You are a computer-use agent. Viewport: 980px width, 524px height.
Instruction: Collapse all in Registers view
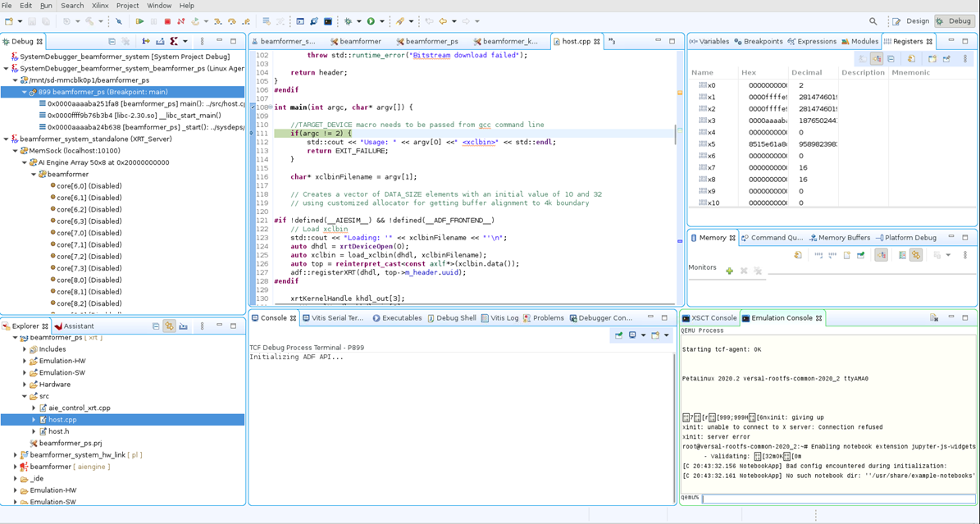point(891,59)
